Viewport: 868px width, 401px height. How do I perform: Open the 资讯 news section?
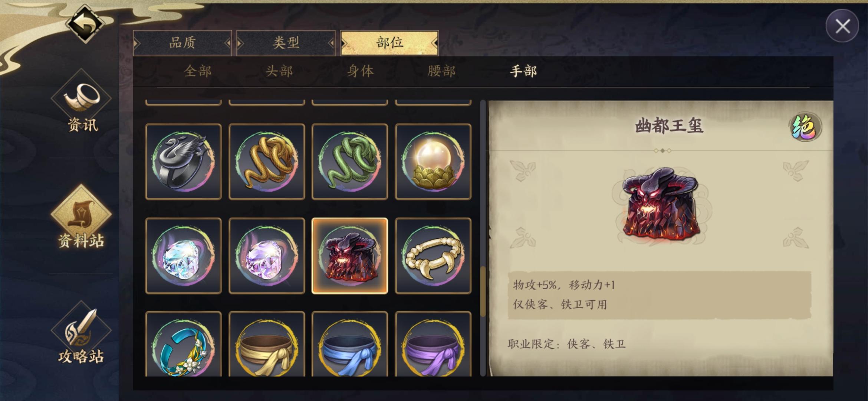tap(82, 101)
